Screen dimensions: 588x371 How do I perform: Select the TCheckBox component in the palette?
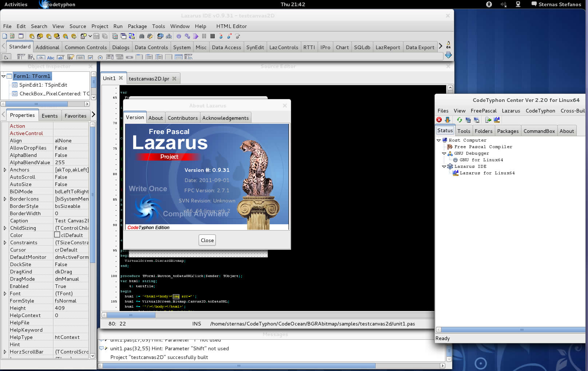point(90,58)
